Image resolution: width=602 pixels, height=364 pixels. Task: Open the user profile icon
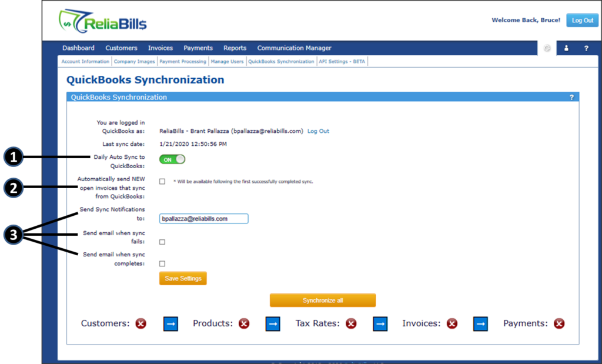click(566, 48)
